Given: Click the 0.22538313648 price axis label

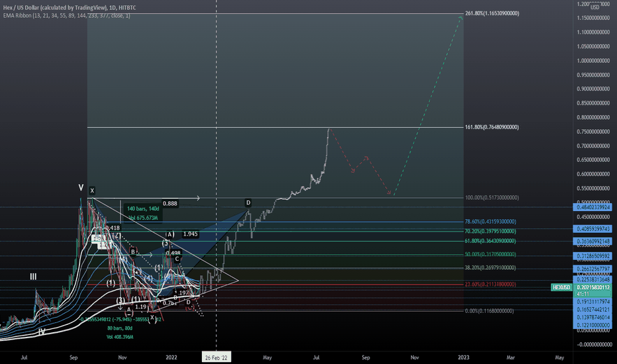Looking at the screenshot, I should [593, 280].
